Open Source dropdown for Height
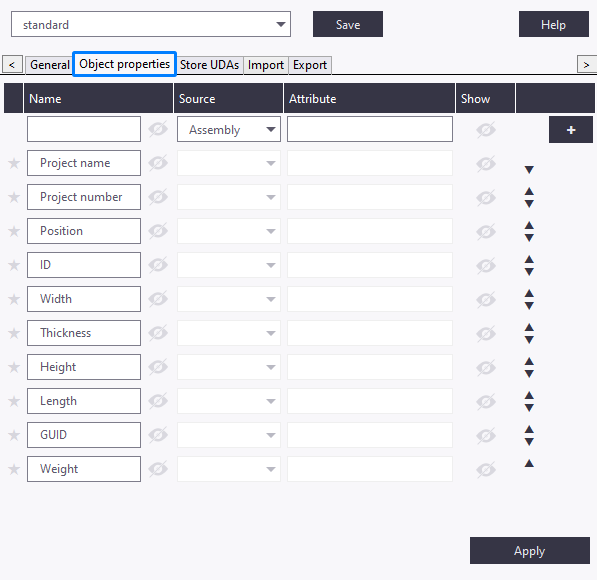This screenshot has height=580, width=597. point(229,367)
